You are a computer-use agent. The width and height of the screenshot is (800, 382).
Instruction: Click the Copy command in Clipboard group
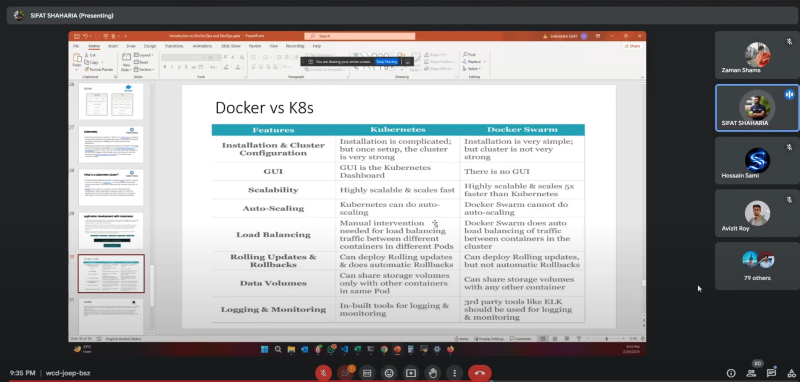(93, 62)
